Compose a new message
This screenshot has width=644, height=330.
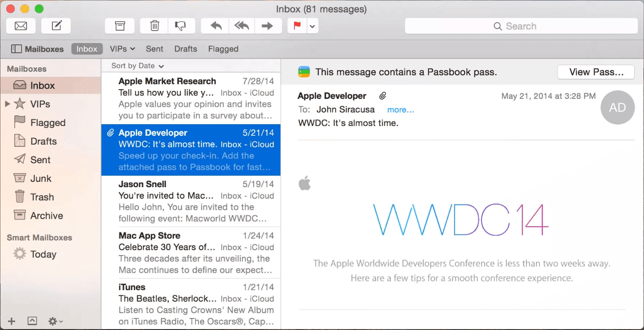pyautogui.click(x=56, y=26)
